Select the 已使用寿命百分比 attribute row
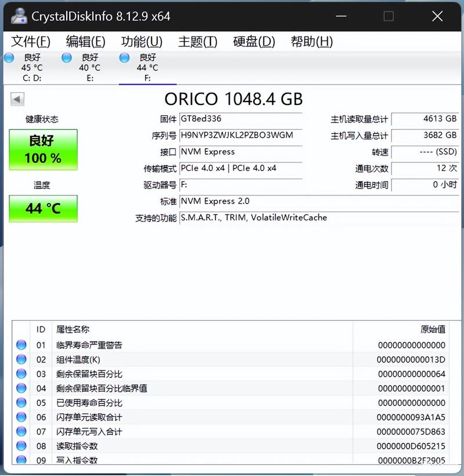The image size is (464, 476). [231, 402]
